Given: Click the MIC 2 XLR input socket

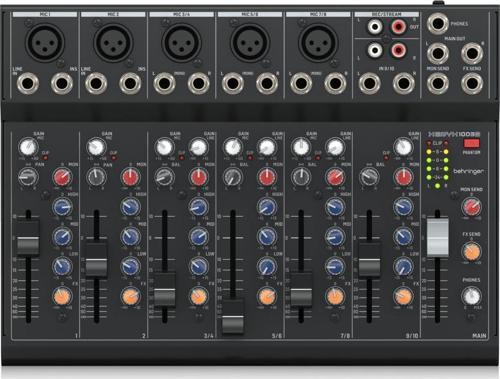Looking at the screenshot, I should click(x=114, y=42).
